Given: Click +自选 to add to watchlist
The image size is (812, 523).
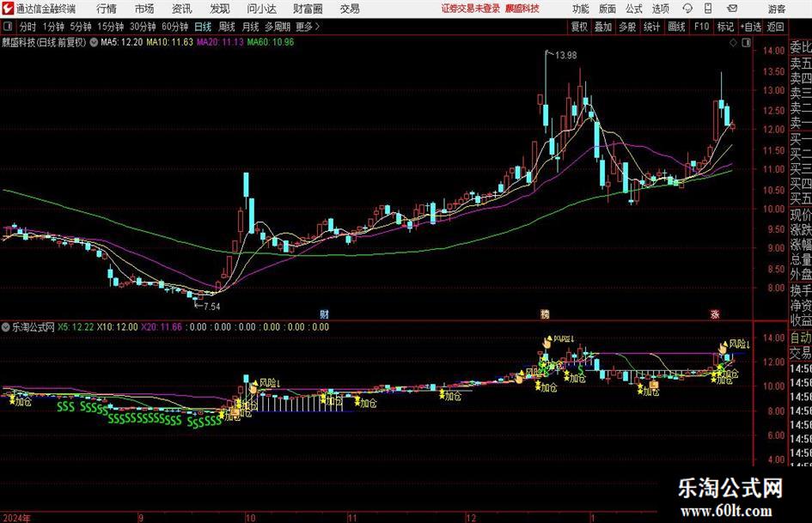Looking at the screenshot, I should coord(751,27).
